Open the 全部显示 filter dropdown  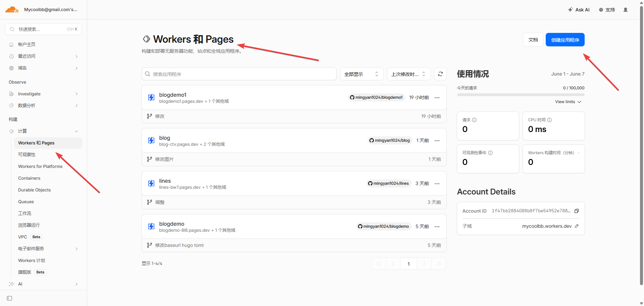[362, 74]
